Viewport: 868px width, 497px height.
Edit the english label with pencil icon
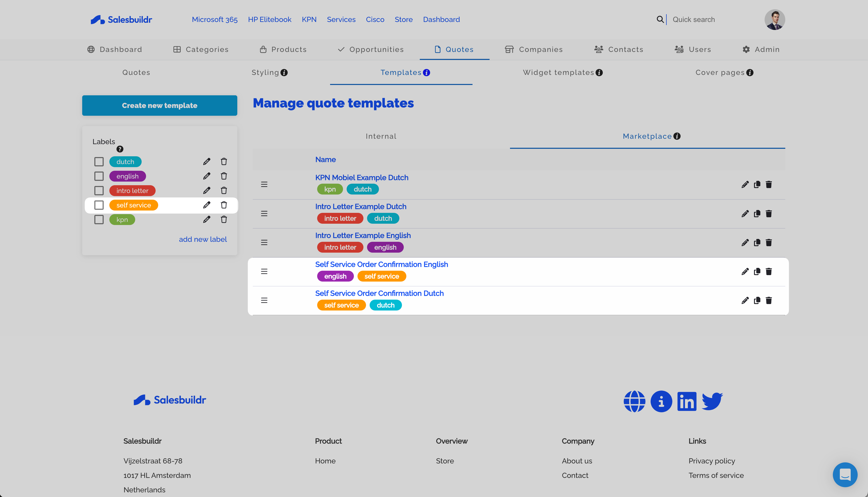207,176
